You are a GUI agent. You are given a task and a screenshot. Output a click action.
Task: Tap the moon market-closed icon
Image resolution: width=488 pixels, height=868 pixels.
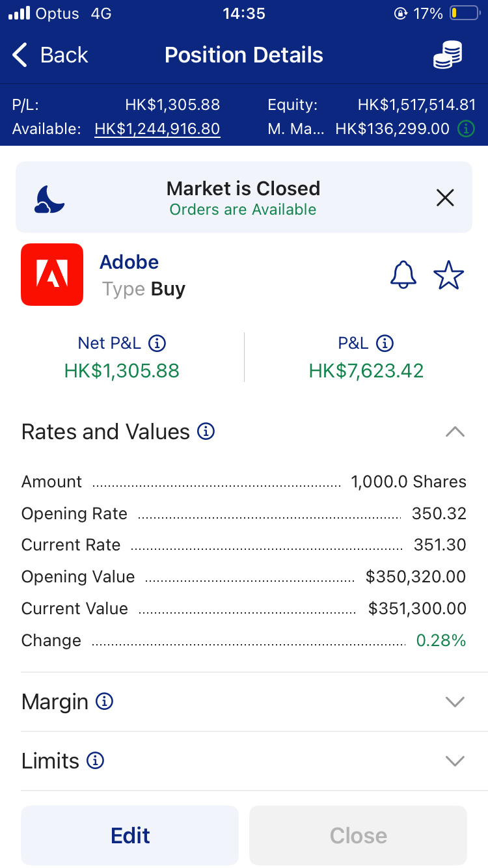point(49,198)
